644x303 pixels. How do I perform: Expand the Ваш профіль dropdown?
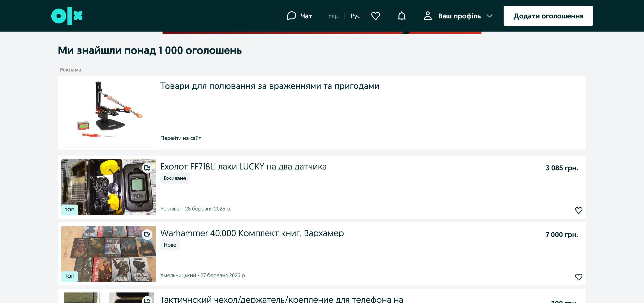[459, 16]
